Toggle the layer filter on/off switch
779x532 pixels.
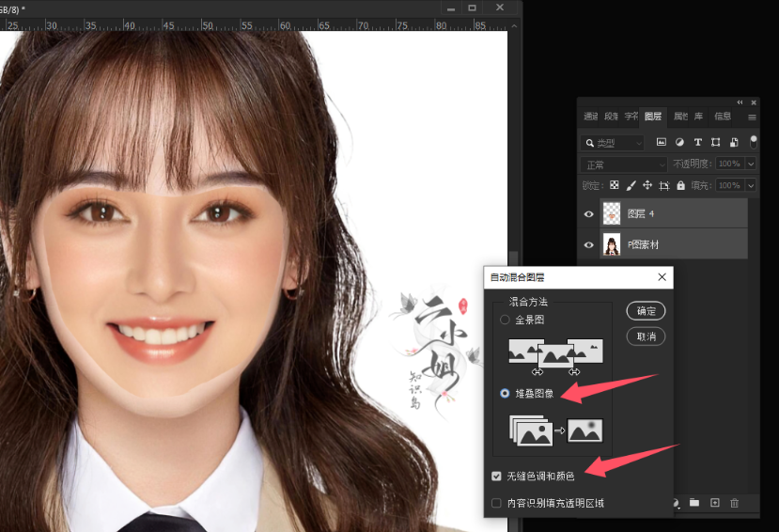coord(754,142)
